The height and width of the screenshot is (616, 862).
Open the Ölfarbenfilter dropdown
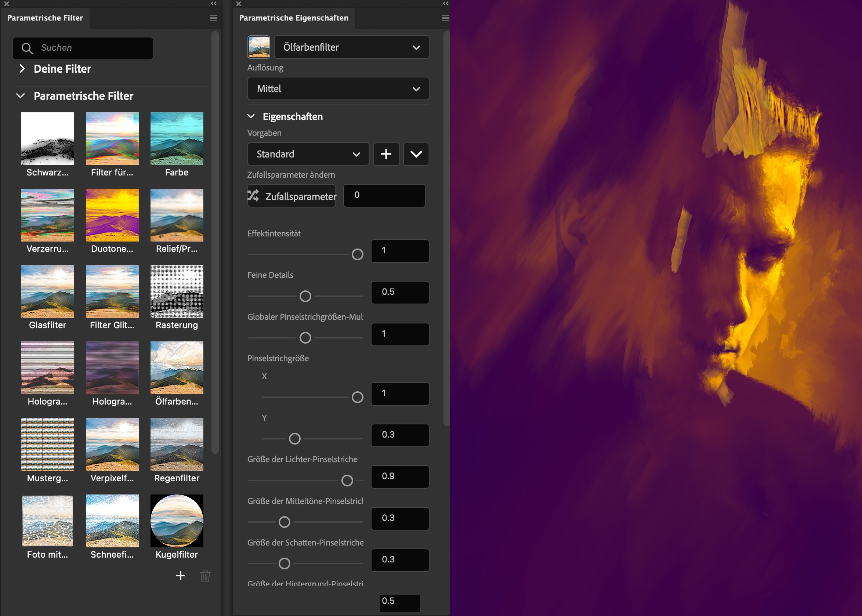click(351, 47)
